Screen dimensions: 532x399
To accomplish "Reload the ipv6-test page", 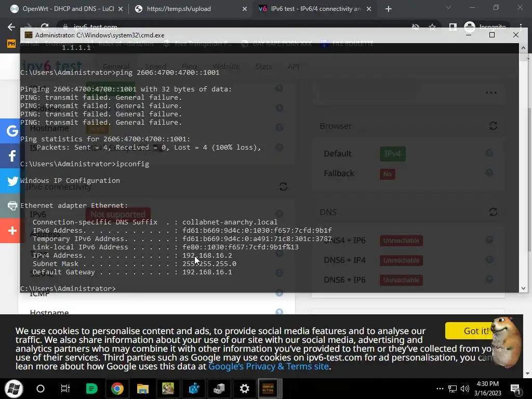I will pos(45,26).
